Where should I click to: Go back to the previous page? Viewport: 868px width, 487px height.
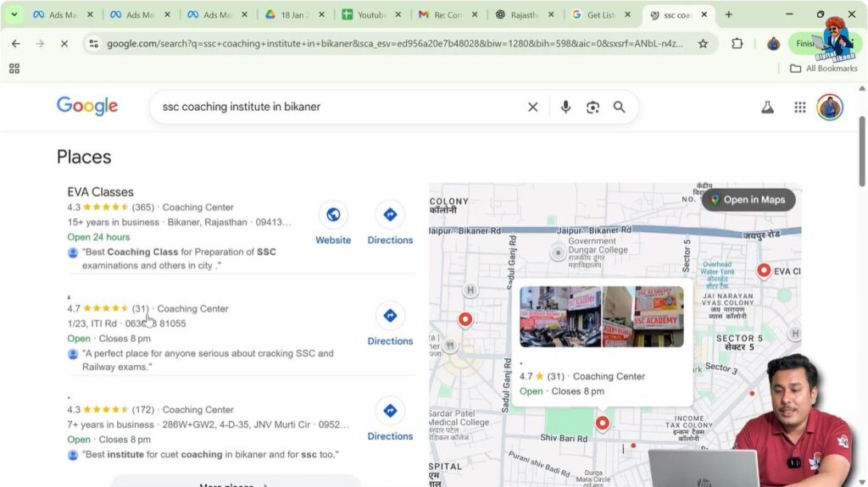16,43
